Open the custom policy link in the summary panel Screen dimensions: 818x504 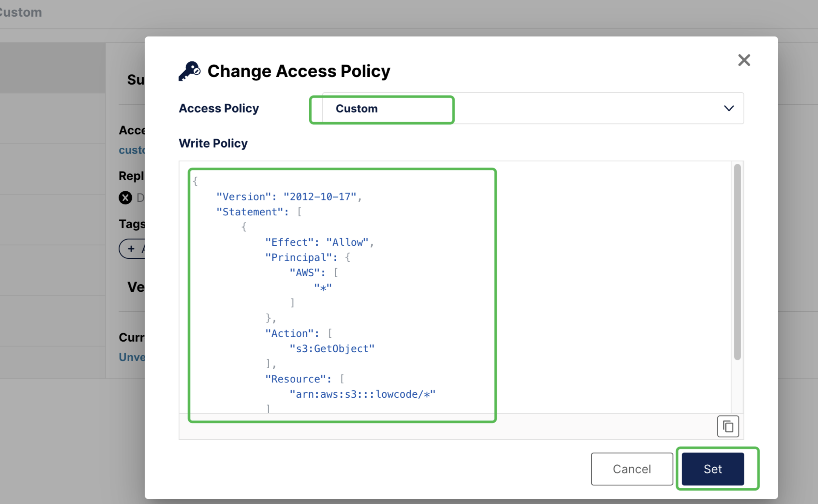point(132,150)
